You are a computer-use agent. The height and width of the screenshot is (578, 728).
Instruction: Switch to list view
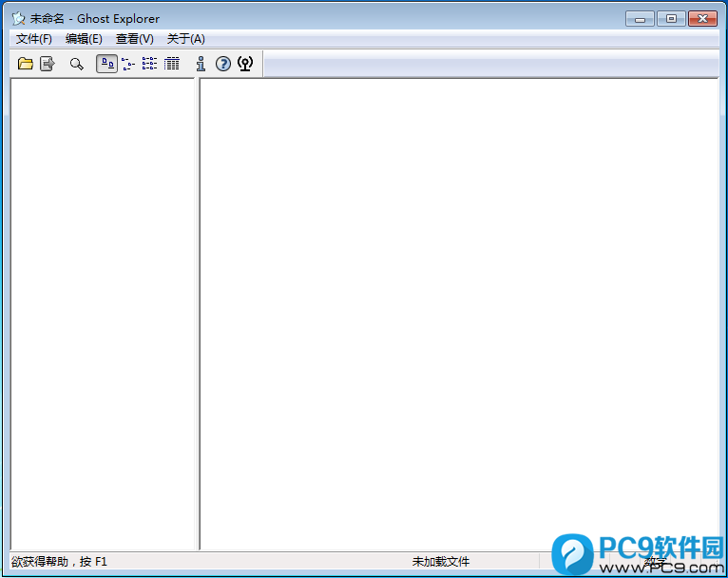[x=149, y=64]
